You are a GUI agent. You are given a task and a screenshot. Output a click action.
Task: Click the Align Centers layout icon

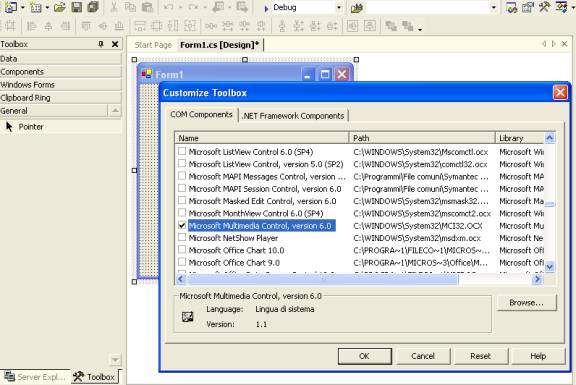click(48, 26)
